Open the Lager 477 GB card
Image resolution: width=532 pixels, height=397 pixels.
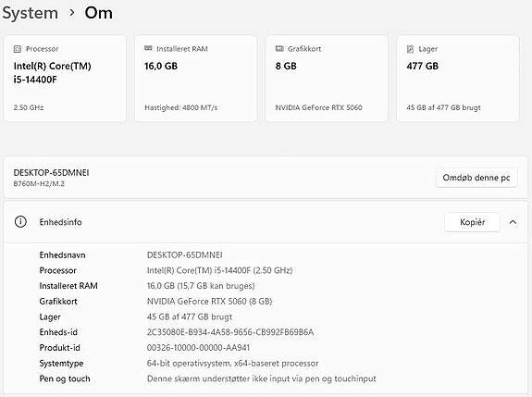click(x=458, y=79)
